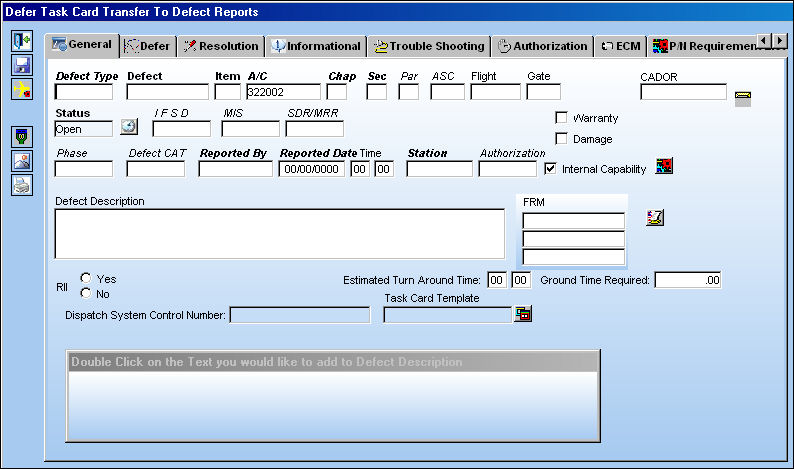Image resolution: width=794 pixels, height=469 pixels.
Task: Enable the Damage checkbox
Action: point(561,139)
